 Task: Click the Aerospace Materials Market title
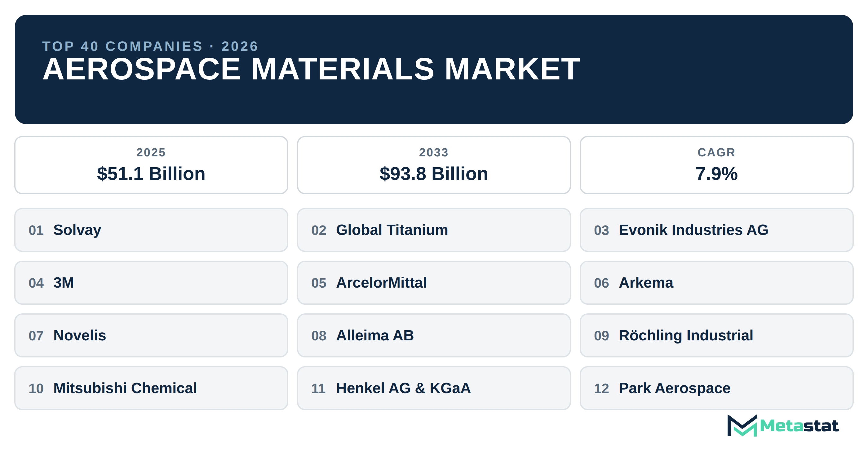click(311, 69)
